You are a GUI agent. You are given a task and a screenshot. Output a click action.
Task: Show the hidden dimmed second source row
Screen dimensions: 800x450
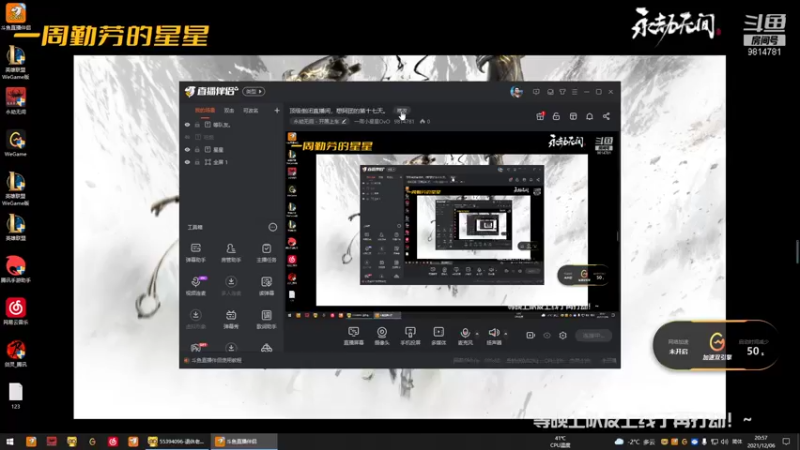(187, 137)
